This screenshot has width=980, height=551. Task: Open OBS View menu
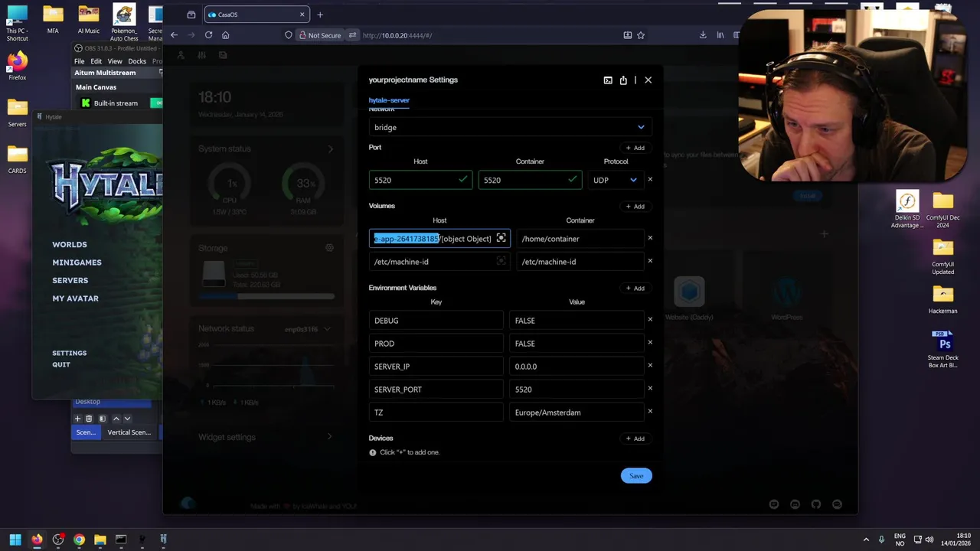pyautogui.click(x=115, y=61)
